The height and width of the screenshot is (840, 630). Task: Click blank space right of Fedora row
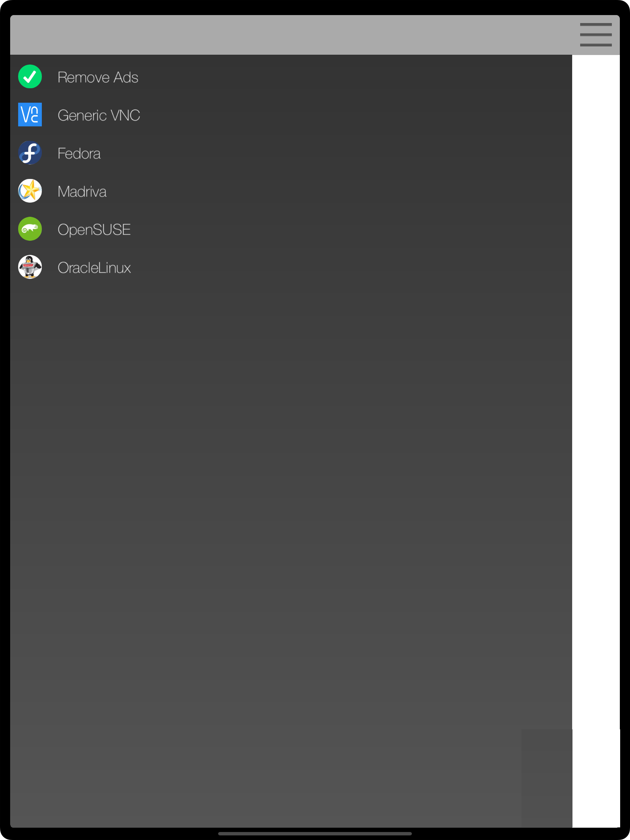342,153
